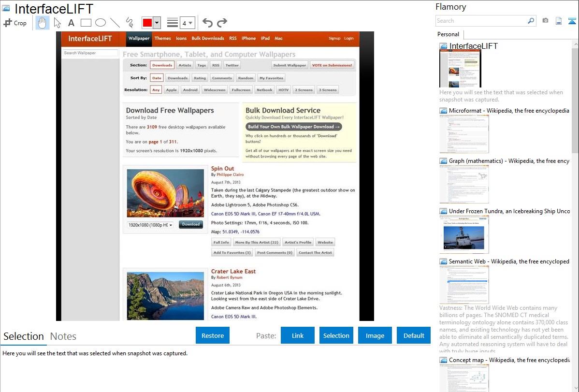Activate the hand pan tool

pos(43,23)
